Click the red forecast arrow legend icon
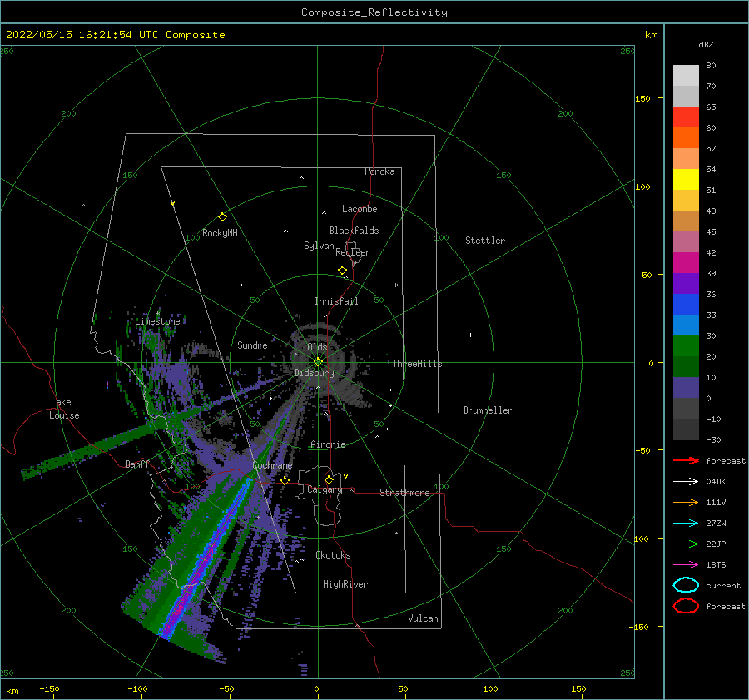This screenshot has width=749, height=700. coord(686,460)
